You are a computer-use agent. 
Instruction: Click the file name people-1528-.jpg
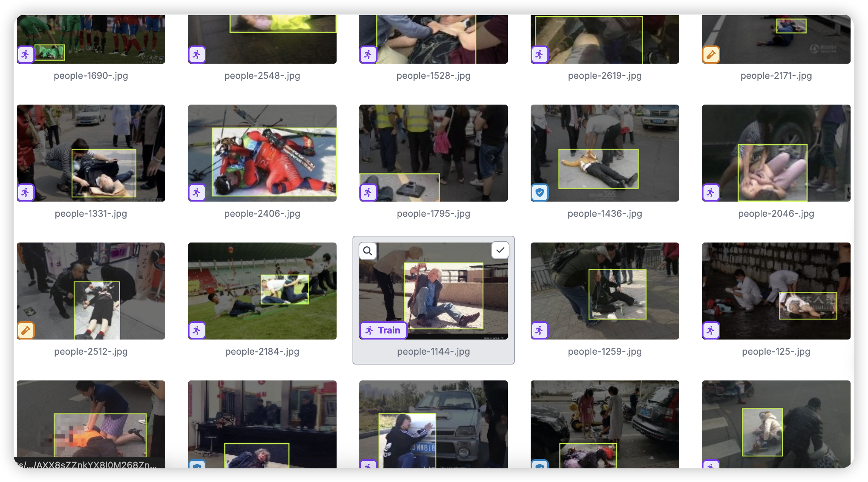click(x=434, y=76)
